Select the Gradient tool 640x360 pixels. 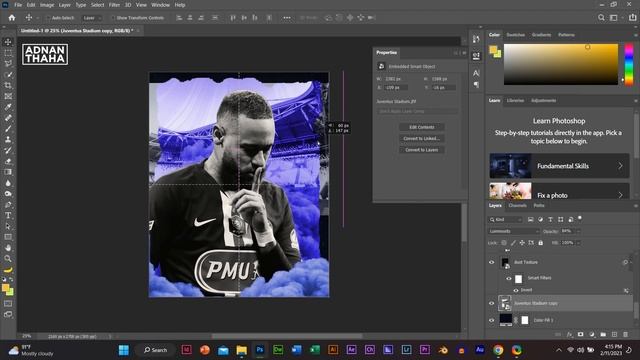[x=8, y=172]
